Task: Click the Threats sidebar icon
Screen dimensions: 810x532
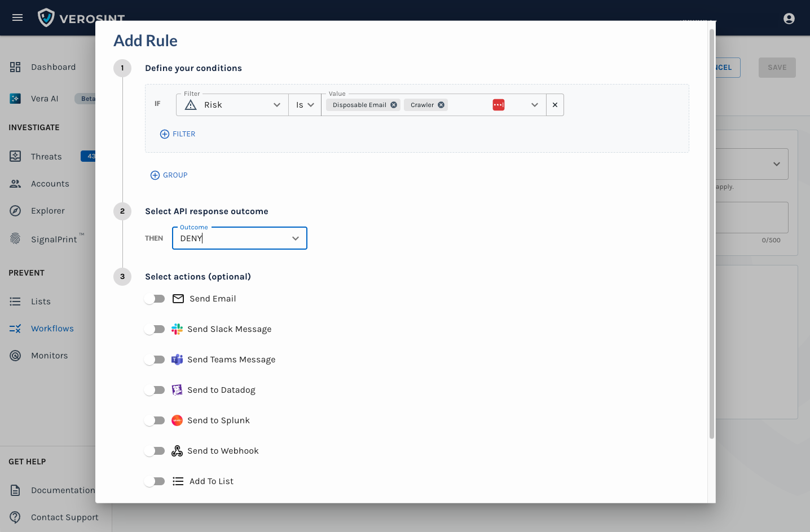Action: point(15,156)
